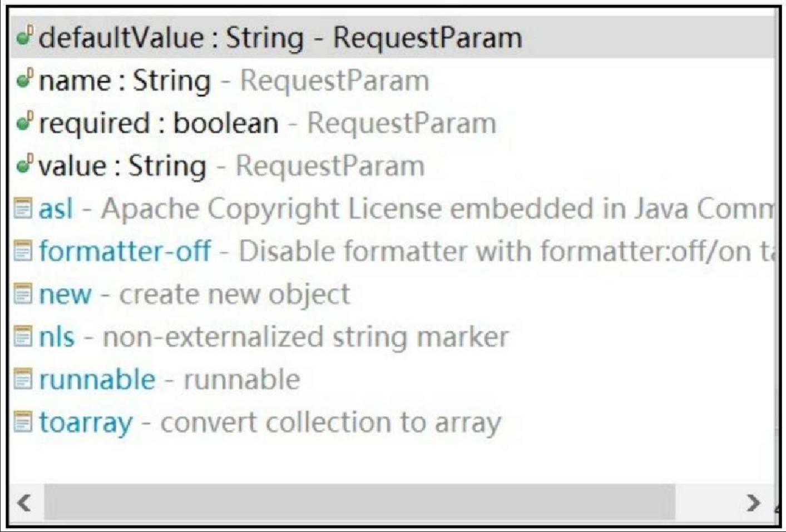Click the horizontal scrollbar thumb
The height and width of the screenshot is (532, 786).
pos(360,503)
